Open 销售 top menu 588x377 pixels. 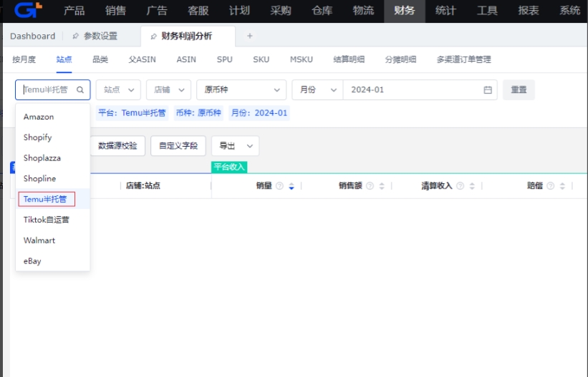pos(115,11)
